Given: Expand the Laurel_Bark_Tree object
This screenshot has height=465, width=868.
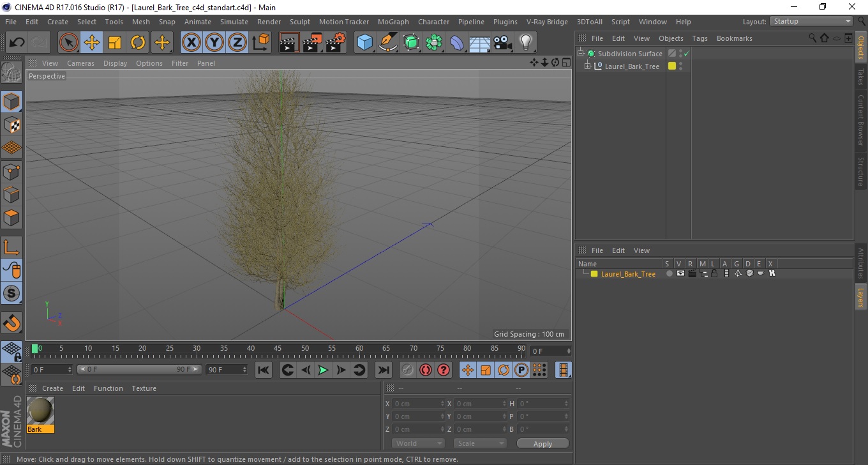Looking at the screenshot, I should (588, 66).
